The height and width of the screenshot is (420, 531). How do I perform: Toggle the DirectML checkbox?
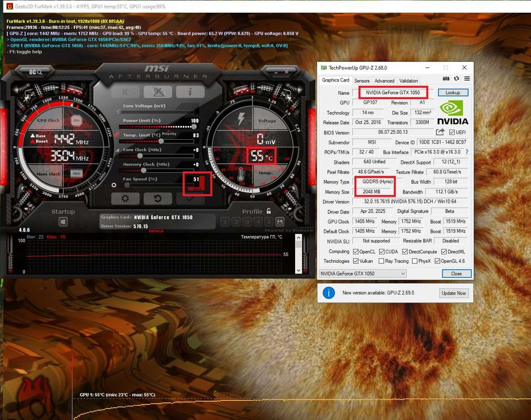point(444,251)
